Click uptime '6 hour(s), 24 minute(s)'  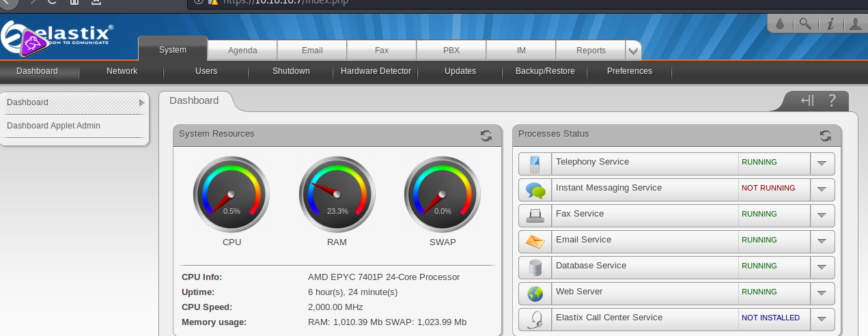(353, 292)
